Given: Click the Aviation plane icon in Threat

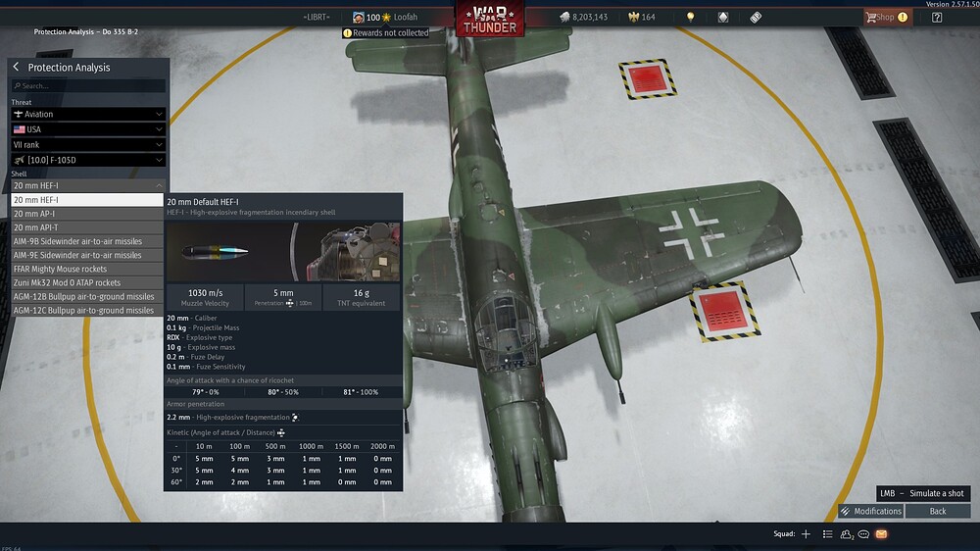Looking at the screenshot, I should click(18, 114).
